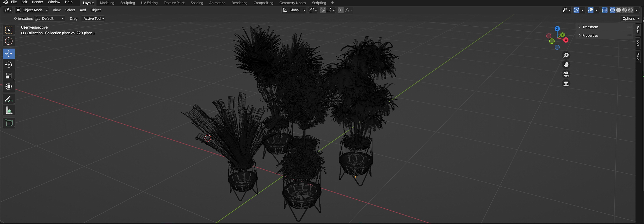Open the editor type selector icon
Screen dimensions: 644x224
tap(8, 10)
